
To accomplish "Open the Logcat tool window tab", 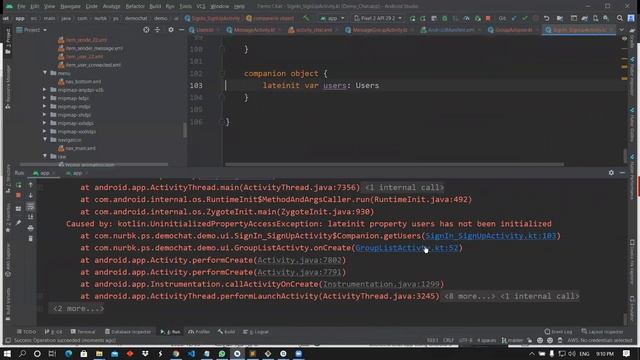I will (x=256, y=332).
